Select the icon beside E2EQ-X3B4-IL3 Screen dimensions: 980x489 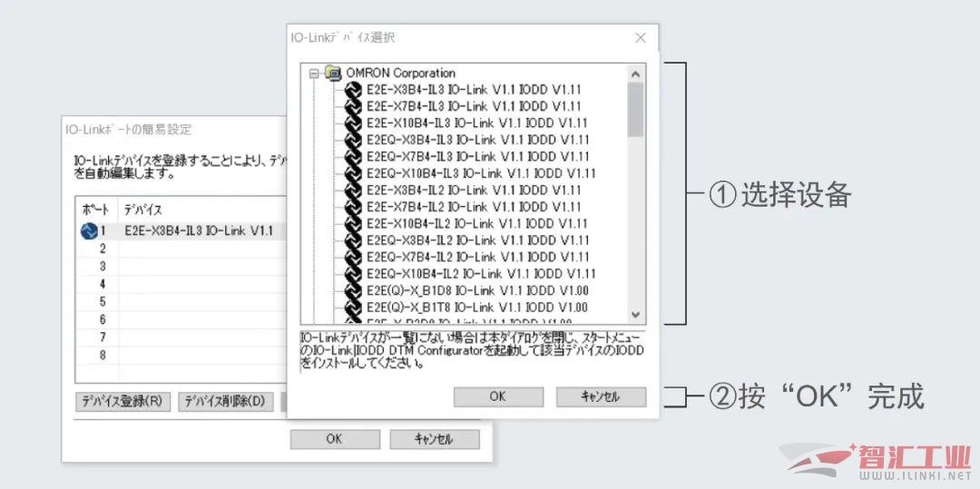(353, 140)
